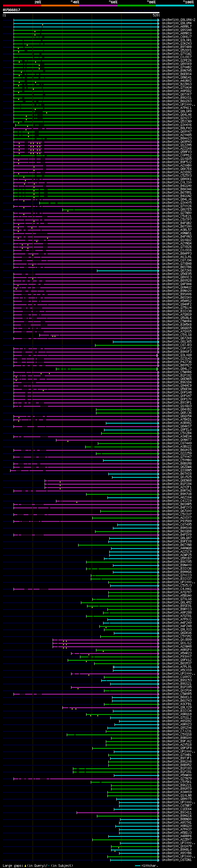Select hit UniRef100_B9F5J2
The height and width of the screenshot is (868, 197).
(176, 162)
